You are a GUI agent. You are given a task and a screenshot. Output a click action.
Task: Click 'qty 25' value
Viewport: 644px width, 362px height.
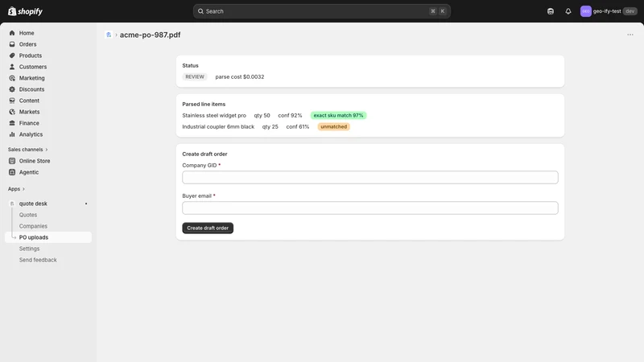click(x=270, y=127)
